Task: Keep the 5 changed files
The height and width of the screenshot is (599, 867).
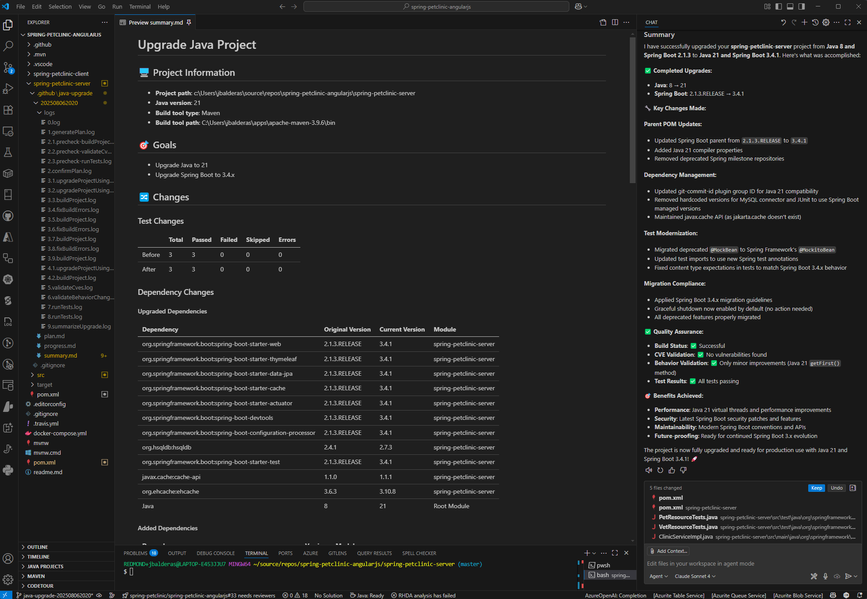Action: [x=816, y=488]
